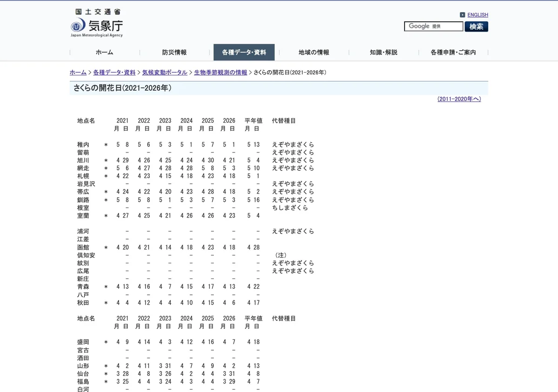Click the 帯広 row label
Image resolution: width=558 pixels, height=392 pixels.
point(83,192)
